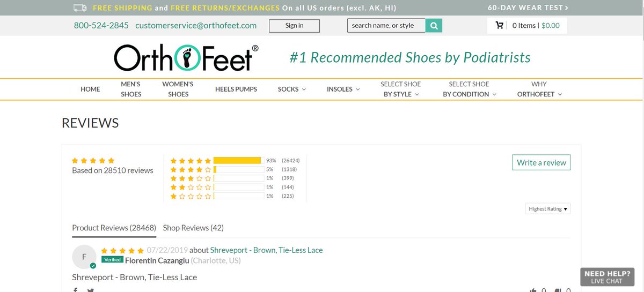This screenshot has height=292, width=644.
Task: Filter reviews by four-star rating row
Action: point(235,169)
